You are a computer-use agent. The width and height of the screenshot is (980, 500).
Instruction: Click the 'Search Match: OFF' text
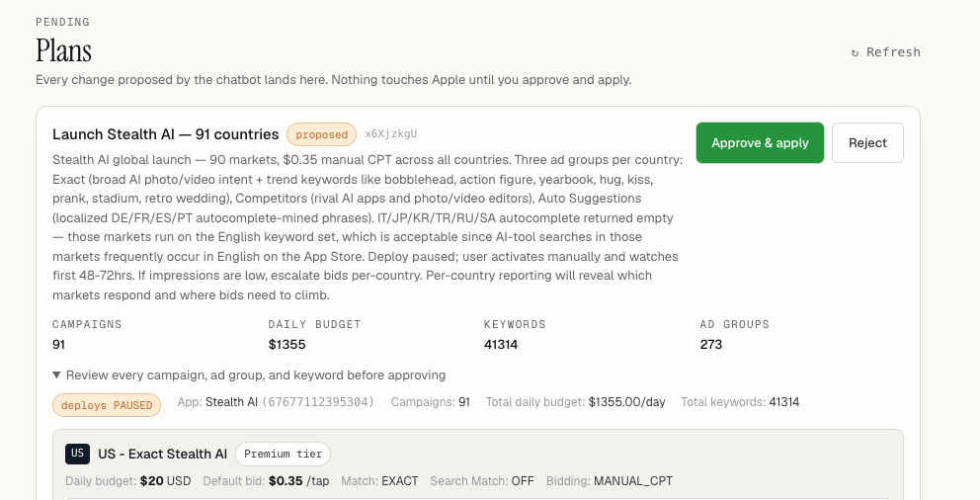(482, 481)
